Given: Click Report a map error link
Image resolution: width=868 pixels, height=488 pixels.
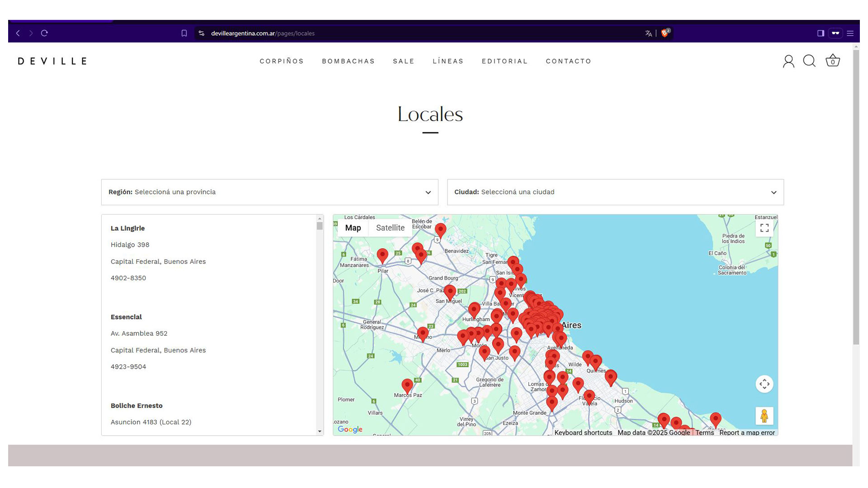Looking at the screenshot, I should [747, 432].
